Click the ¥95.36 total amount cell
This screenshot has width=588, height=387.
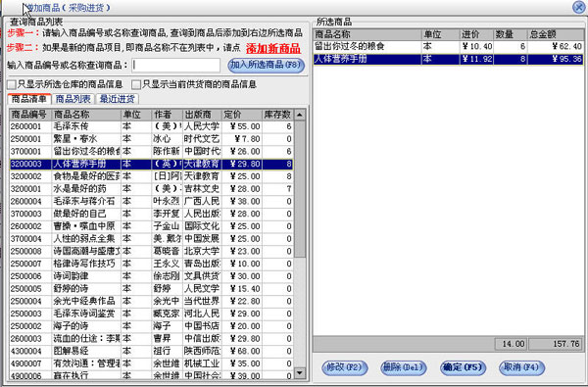[556, 59]
